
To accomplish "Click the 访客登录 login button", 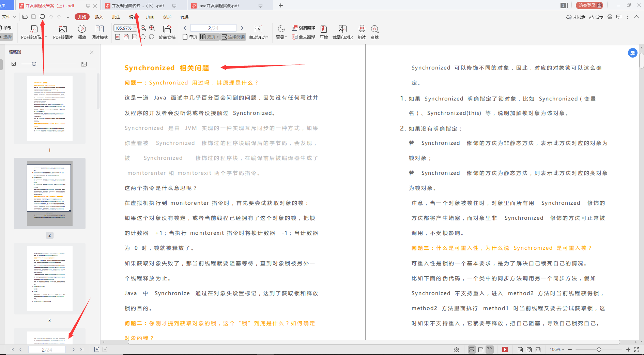I will 589,5.
